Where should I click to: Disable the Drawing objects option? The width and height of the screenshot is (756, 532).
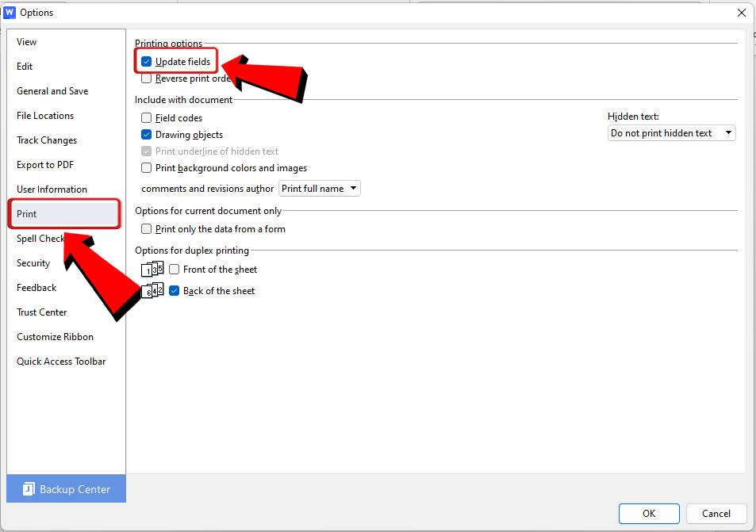(x=146, y=134)
